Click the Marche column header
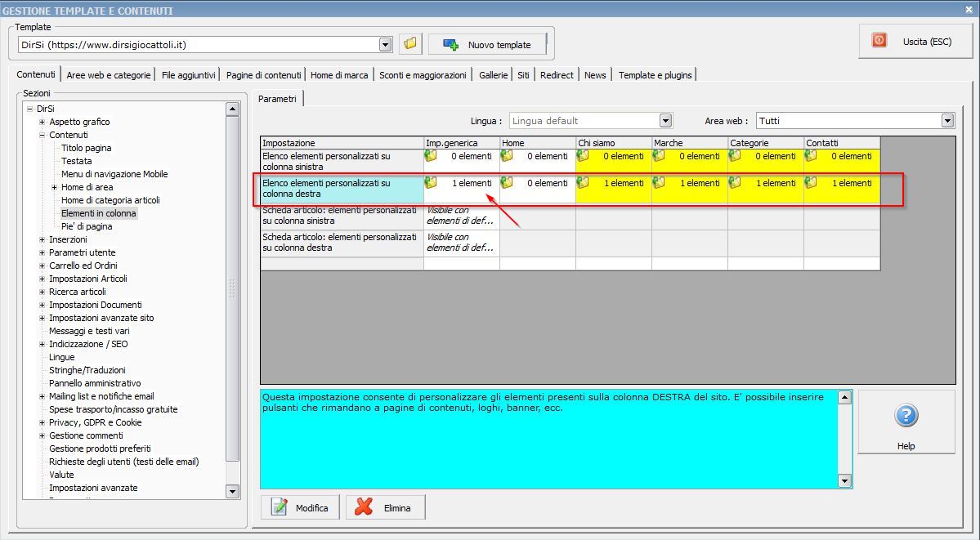Screen dimensions: 980x540 690,143
